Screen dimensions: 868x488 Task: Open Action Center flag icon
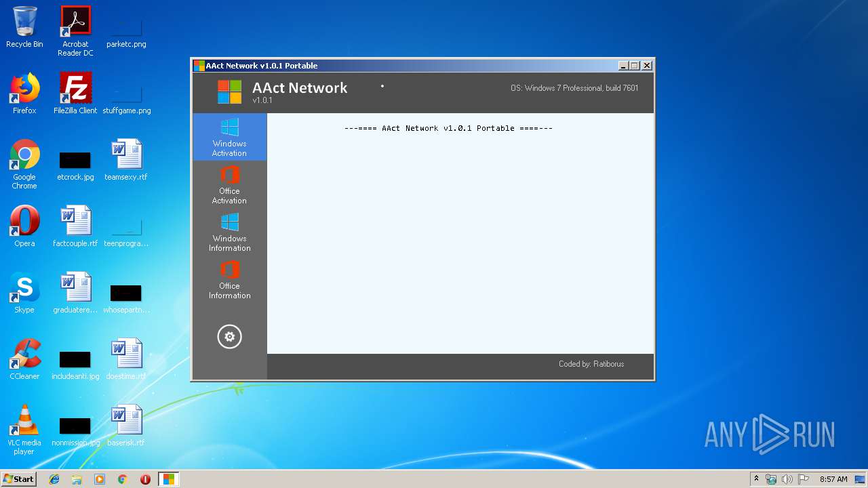tap(804, 479)
